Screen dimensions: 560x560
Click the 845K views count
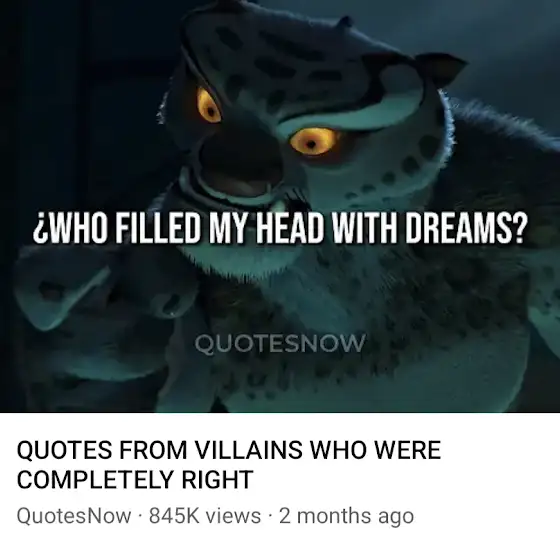[x=205, y=516]
